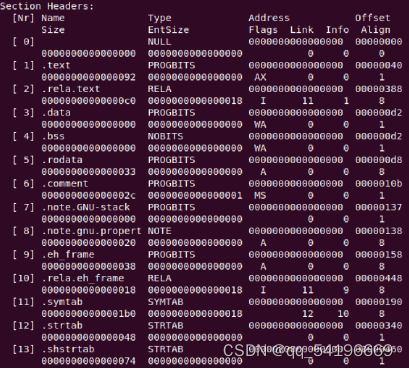The width and height of the screenshot is (409, 369).
Task: Select the '.shstrtab' section name
Action: 68,349
